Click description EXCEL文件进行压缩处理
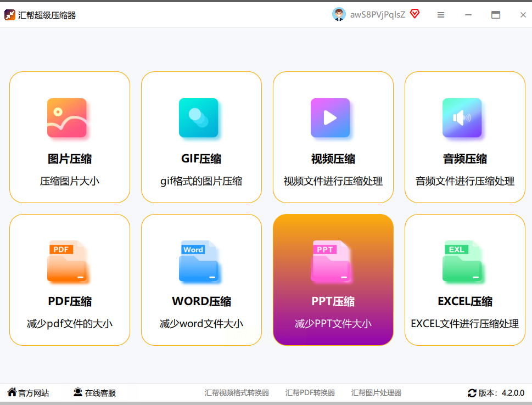532x405 pixels. (x=465, y=324)
